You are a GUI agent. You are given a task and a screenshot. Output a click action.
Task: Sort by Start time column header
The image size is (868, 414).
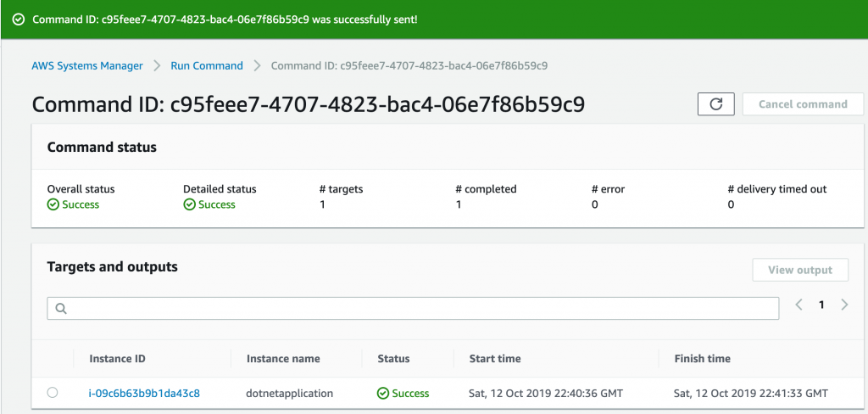[495, 359]
